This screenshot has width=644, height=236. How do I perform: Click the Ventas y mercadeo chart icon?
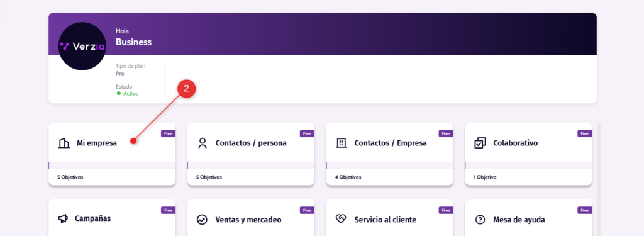point(202,220)
